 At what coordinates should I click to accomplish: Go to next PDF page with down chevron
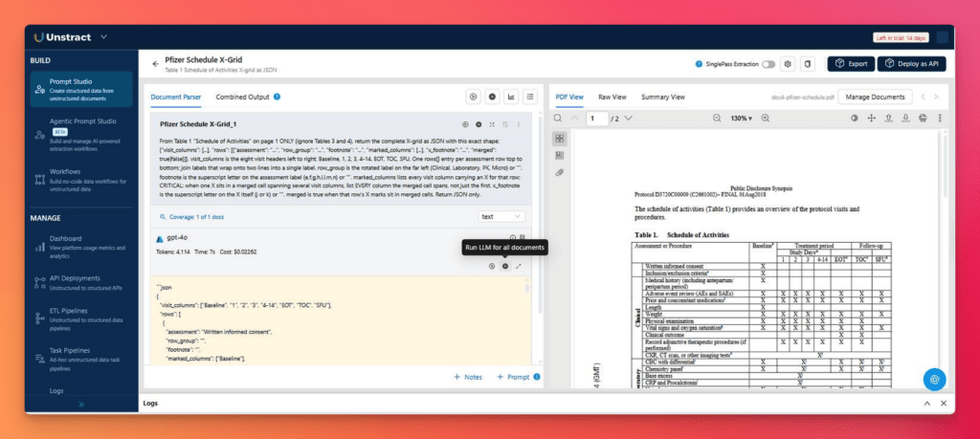click(628, 118)
